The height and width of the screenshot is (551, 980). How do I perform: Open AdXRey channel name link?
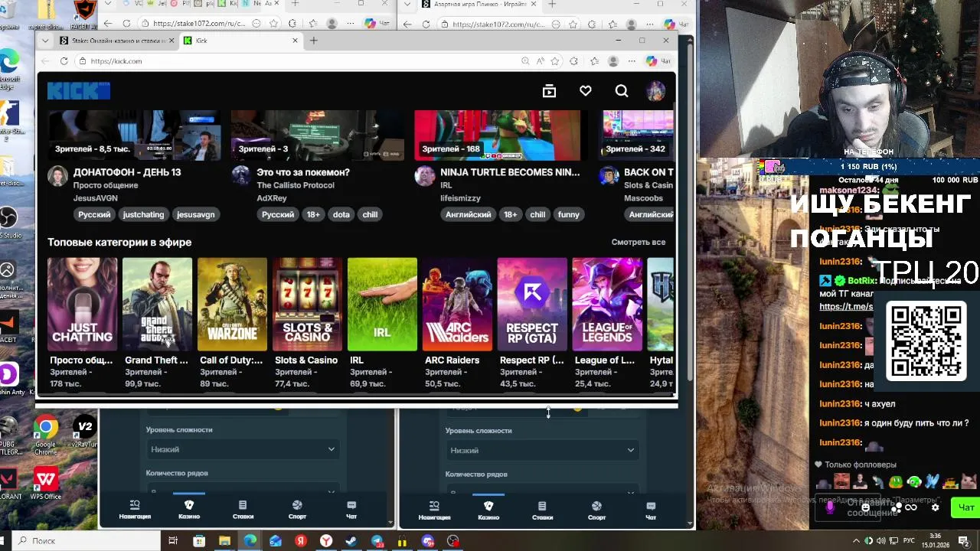click(272, 198)
